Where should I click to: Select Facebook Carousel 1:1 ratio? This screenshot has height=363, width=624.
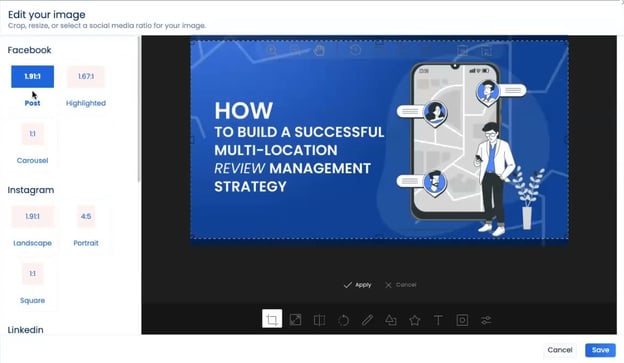(33, 134)
